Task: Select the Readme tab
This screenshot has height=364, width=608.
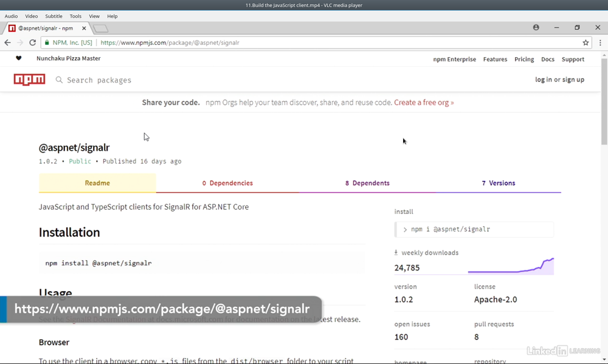Action: pos(97,183)
